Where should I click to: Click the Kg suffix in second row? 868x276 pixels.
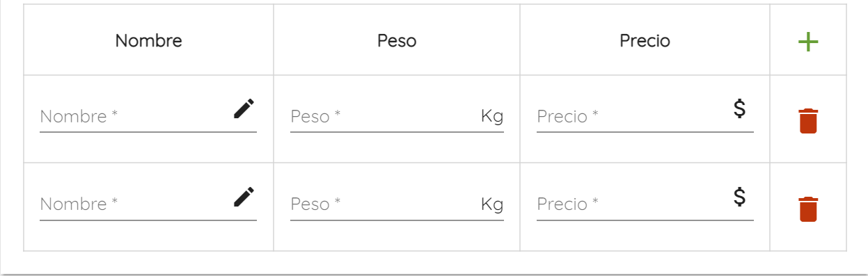tap(492, 204)
